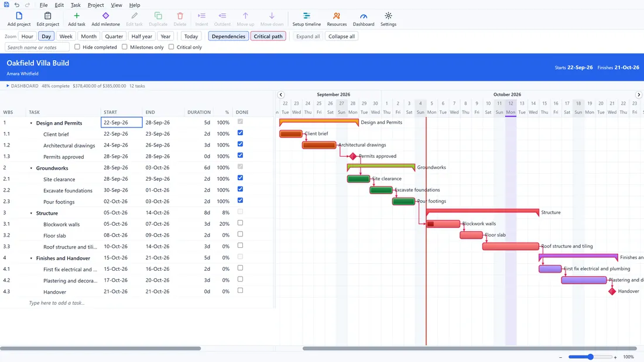Viewport: 644px width, 362px height.
Task: Collapse the Design and Permits group
Action: pyautogui.click(x=31, y=123)
